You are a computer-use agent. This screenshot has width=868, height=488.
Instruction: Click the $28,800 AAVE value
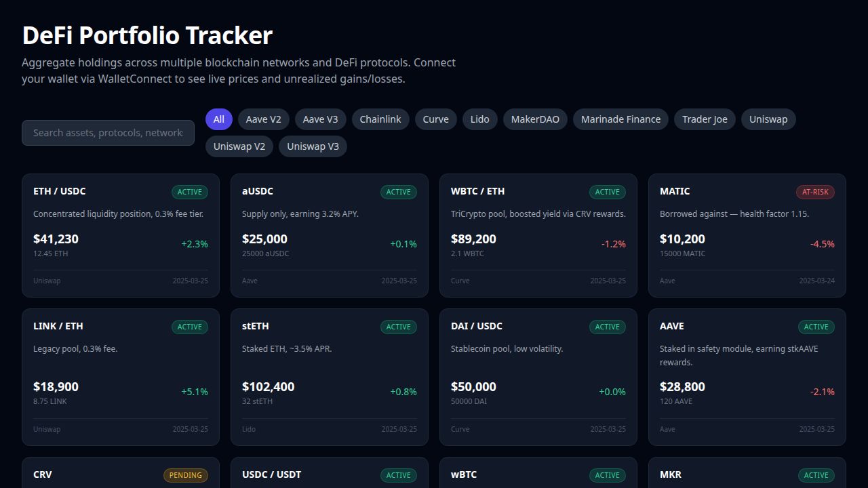pyautogui.click(x=682, y=386)
